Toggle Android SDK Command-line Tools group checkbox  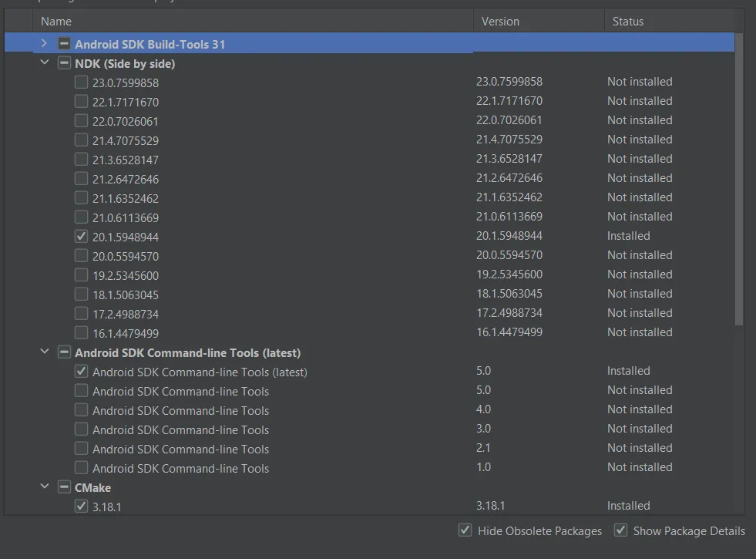[x=64, y=352]
